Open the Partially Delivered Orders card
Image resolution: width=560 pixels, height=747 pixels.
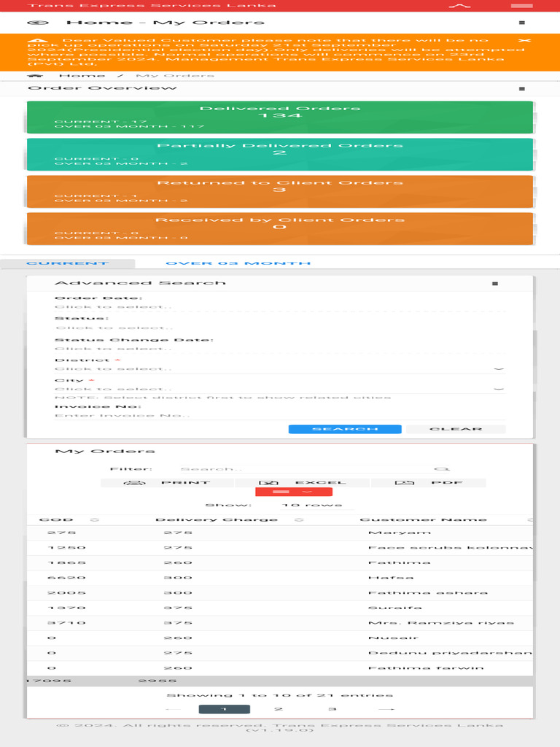pos(279,155)
